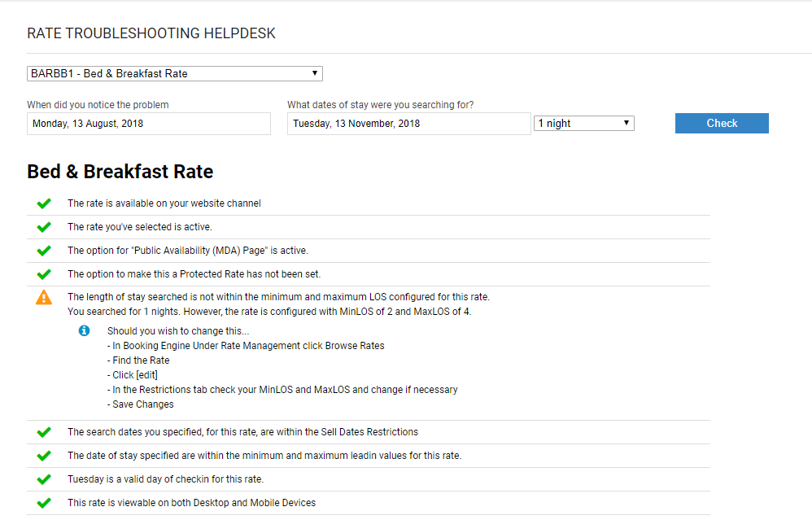812x520 pixels.
Task: Open the BARBB1 Bed & Breakfast Rate dropdown
Action: point(174,73)
